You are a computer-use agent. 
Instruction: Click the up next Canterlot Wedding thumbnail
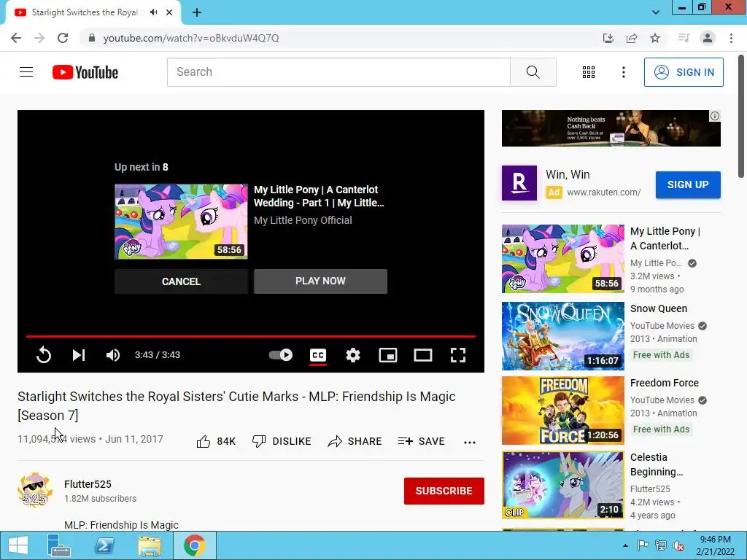[x=181, y=222]
